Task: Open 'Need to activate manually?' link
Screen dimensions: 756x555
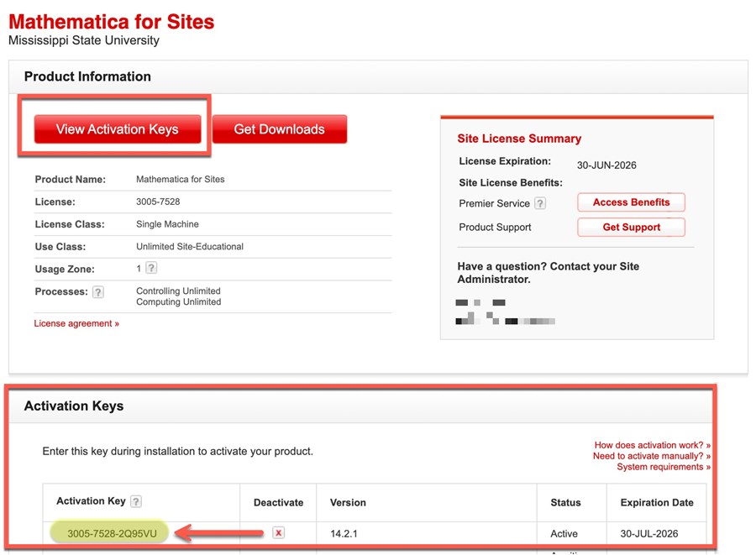Action: coord(652,456)
